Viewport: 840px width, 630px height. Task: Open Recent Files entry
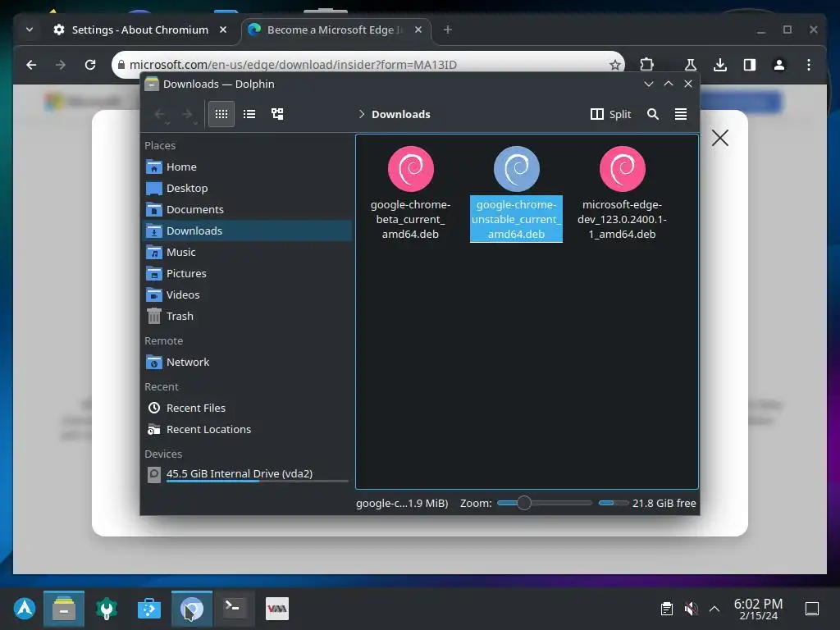pos(247,409)
